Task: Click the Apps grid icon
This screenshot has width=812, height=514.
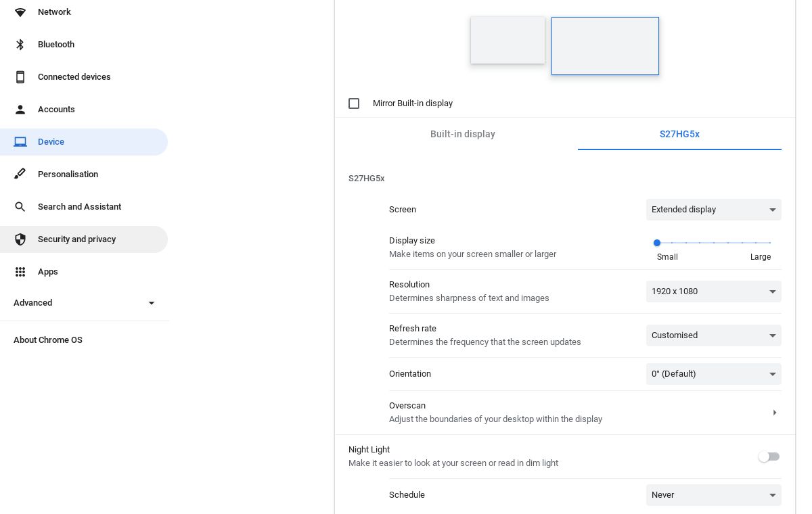Action: pyautogui.click(x=20, y=272)
